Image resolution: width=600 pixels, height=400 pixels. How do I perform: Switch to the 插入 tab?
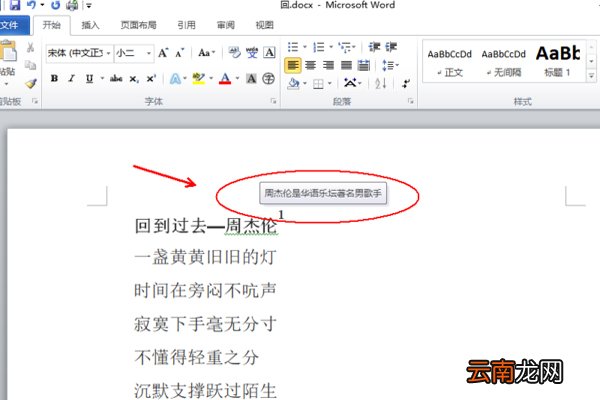coord(90,25)
